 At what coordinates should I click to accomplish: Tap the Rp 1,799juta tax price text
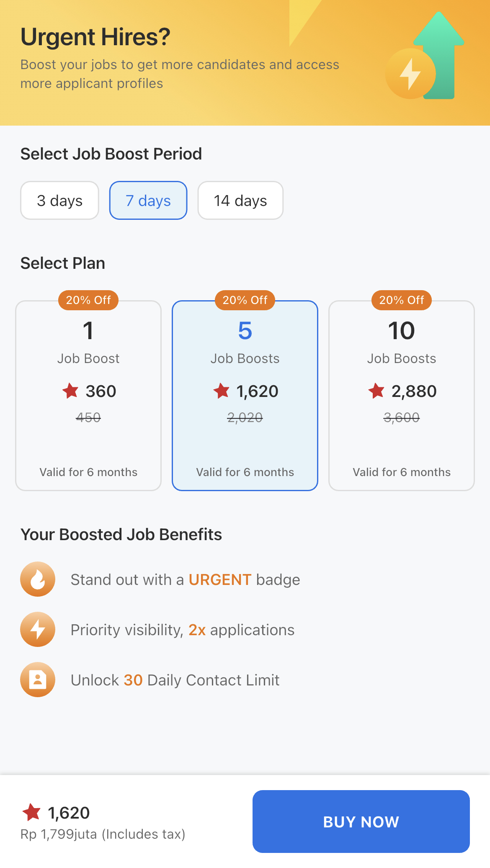[x=103, y=834]
